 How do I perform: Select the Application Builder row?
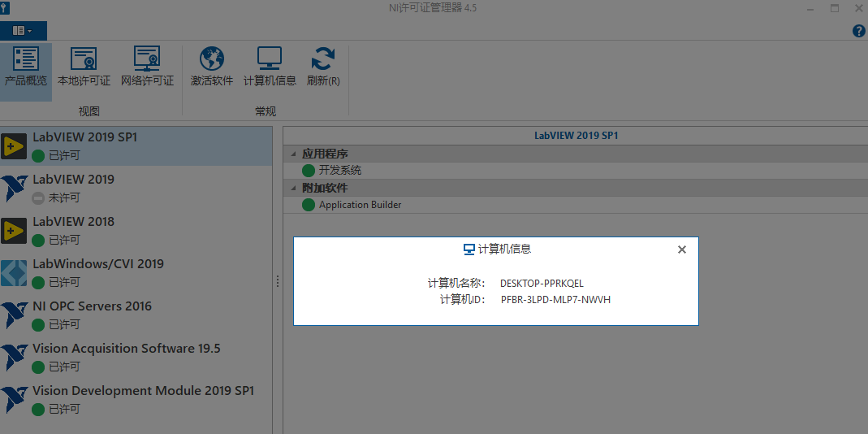click(x=576, y=205)
